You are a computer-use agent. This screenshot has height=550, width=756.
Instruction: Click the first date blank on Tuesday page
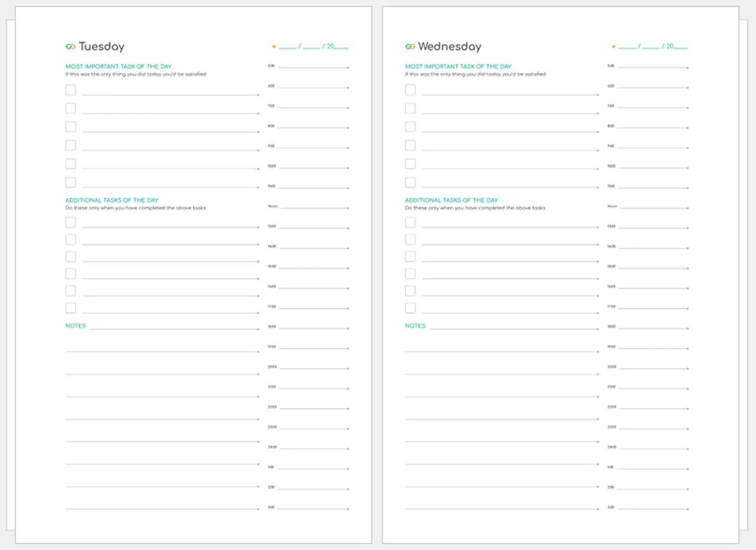pos(288,47)
